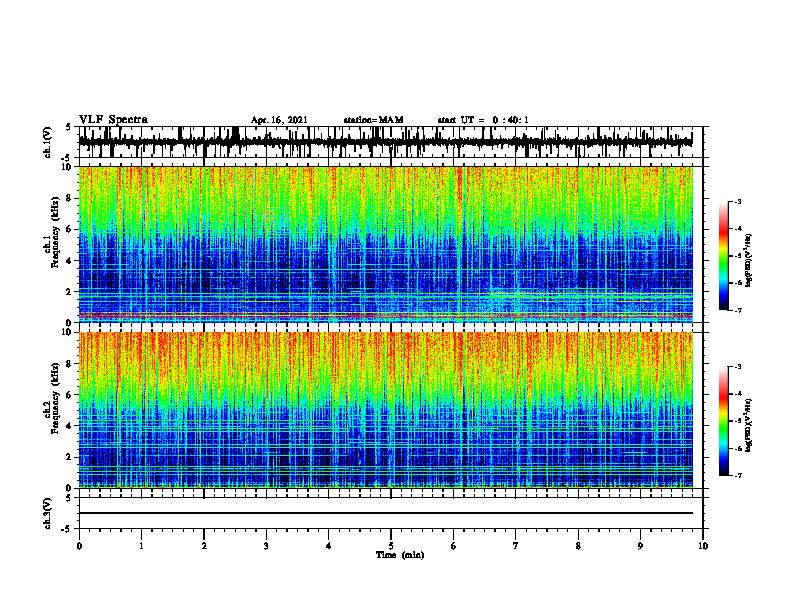The image size is (792, 612).
Task: Click the "5" volt tick of ch.1 waveform
Action: click(x=68, y=128)
